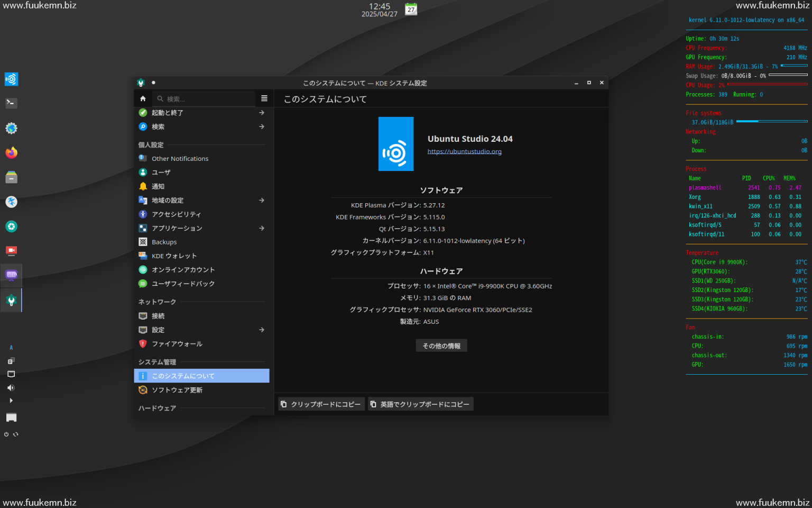Screen dimensions: 812x508
Task: Open Users (ユーザ) settings
Action: pos(201,173)
